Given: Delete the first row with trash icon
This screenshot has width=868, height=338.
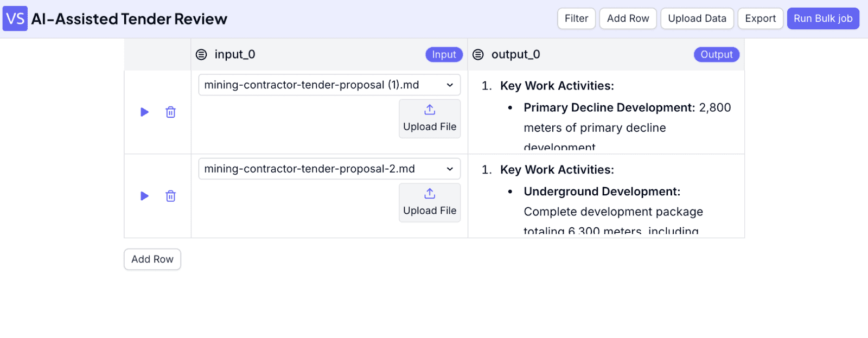Looking at the screenshot, I should pyautogui.click(x=170, y=112).
